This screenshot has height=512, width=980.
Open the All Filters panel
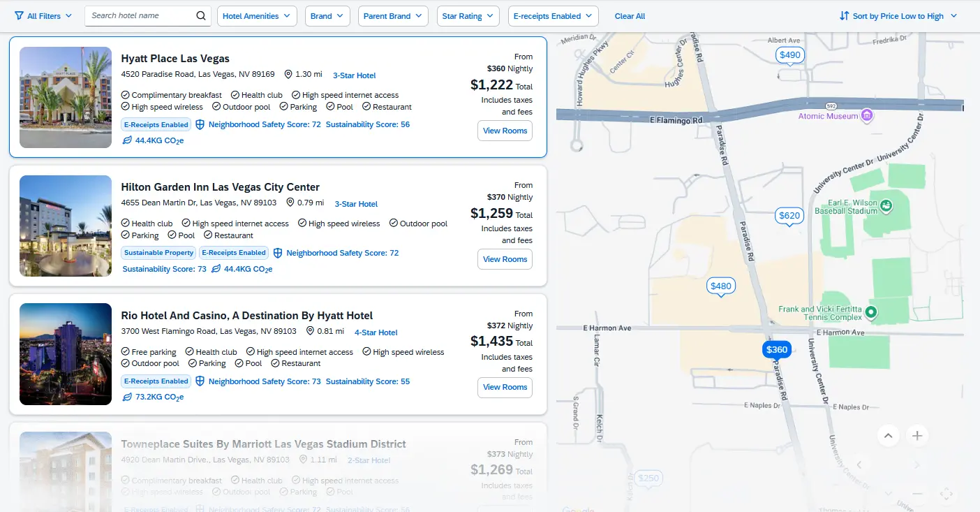tap(43, 16)
